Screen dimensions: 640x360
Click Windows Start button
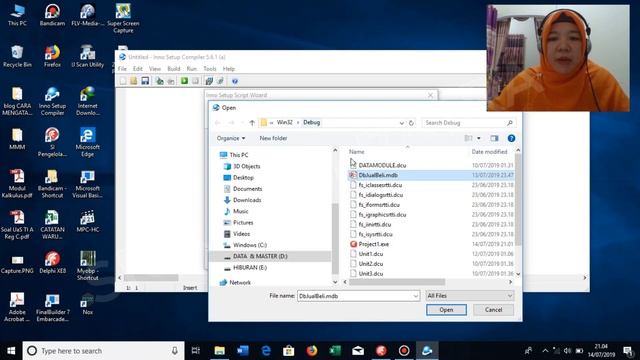click(11, 351)
